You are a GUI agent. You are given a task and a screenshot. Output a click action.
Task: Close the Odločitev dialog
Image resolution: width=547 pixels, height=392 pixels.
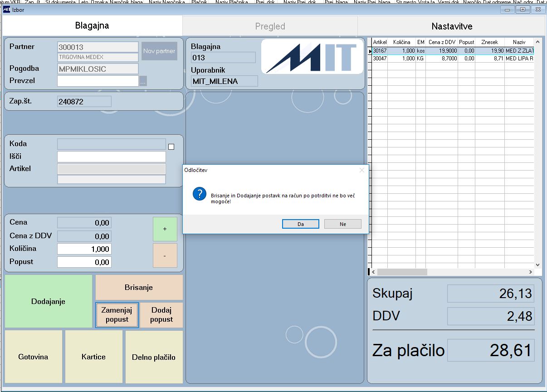[361, 170]
